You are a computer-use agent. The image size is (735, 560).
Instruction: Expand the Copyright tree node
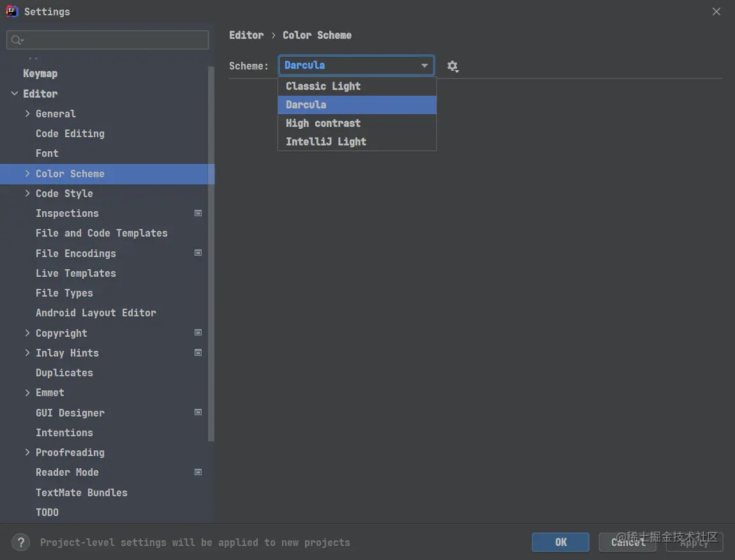pyautogui.click(x=27, y=333)
